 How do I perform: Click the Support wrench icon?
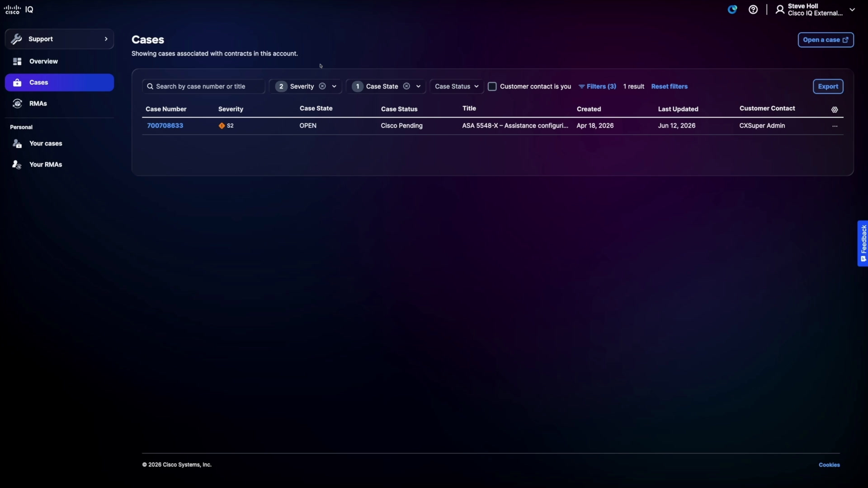tap(17, 39)
